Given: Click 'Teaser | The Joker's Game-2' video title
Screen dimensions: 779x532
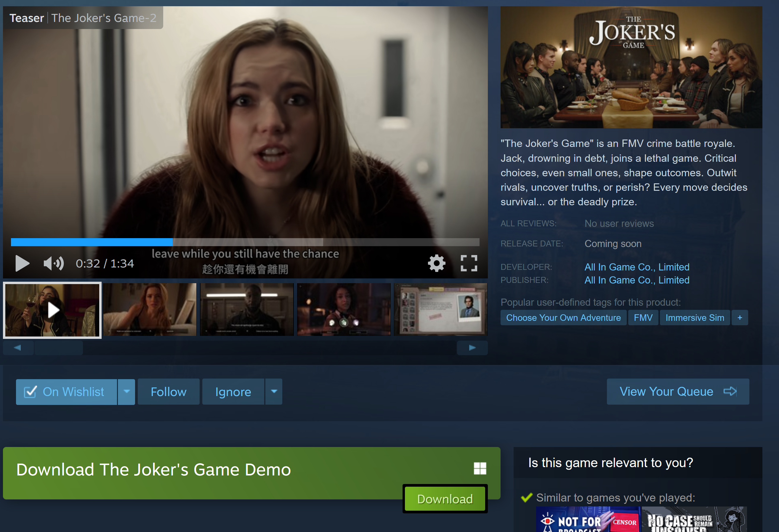Looking at the screenshot, I should click(83, 18).
